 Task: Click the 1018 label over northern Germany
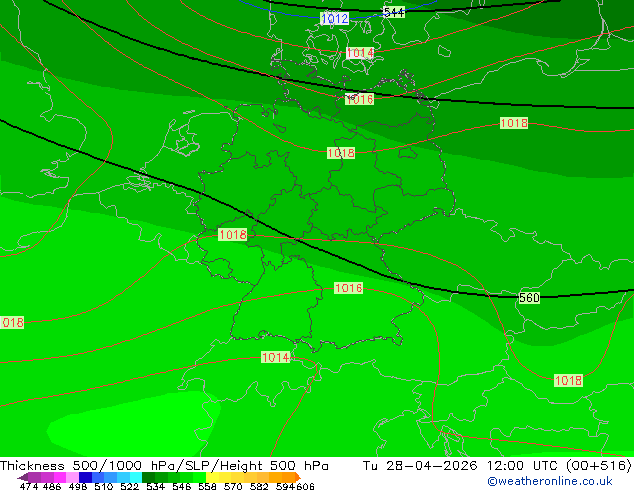pyautogui.click(x=341, y=153)
